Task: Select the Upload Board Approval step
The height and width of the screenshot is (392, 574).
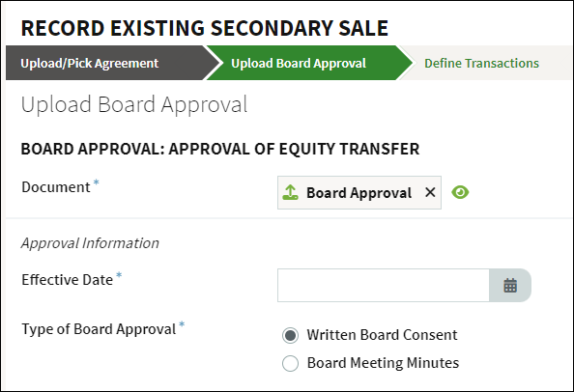Action: (303, 63)
